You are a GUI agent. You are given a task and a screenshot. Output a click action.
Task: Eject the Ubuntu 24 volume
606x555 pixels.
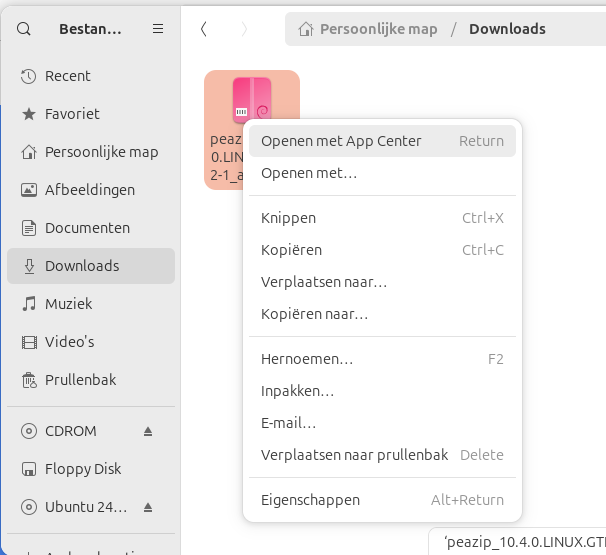[148, 506]
